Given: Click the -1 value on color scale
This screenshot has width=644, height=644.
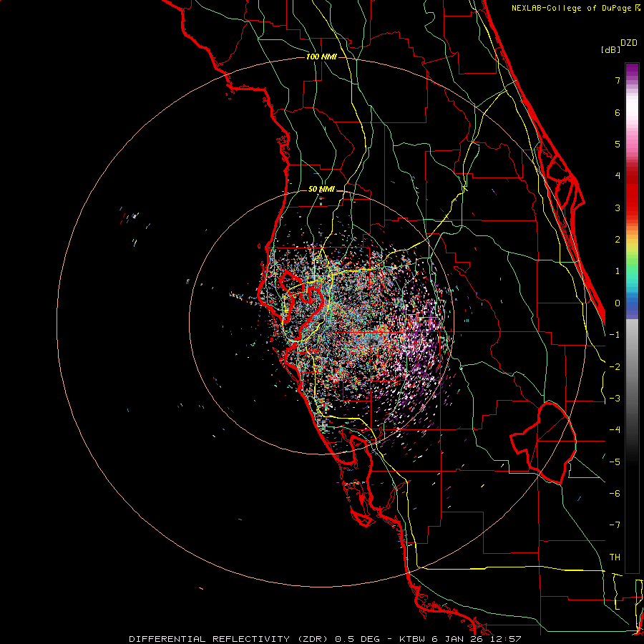Looking at the screenshot, I should click(615, 335).
